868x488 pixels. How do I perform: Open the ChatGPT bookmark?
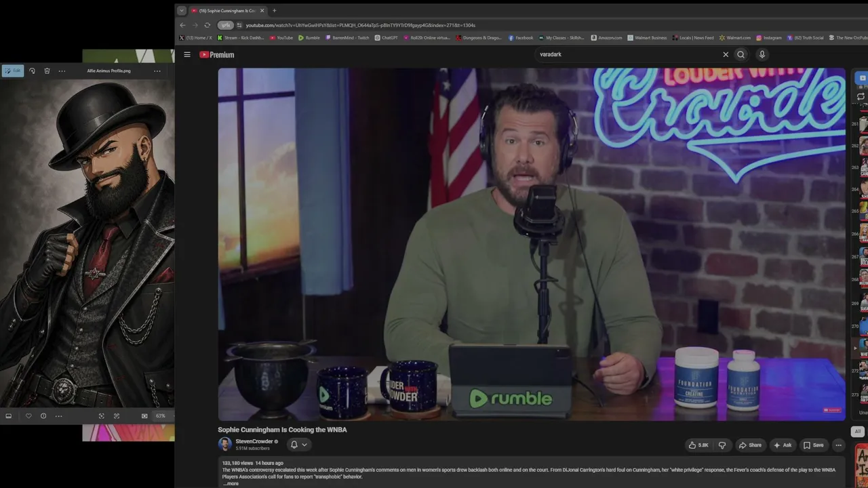click(x=387, y=38)
